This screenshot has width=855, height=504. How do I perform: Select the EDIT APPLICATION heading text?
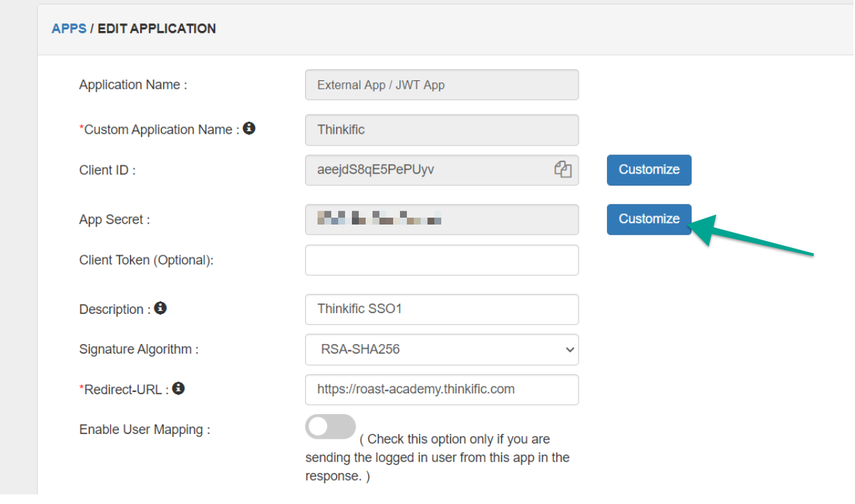click(x=157, y=29)
